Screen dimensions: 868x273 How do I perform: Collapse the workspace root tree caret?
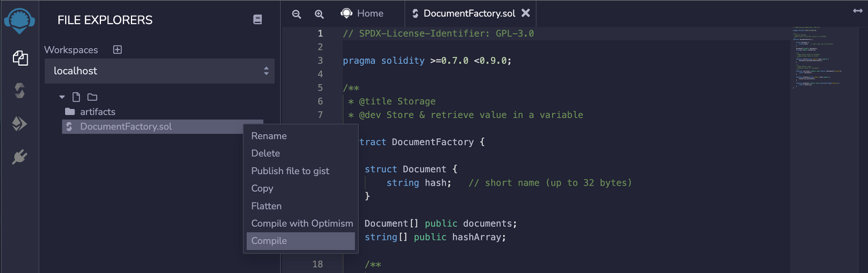click(62, 97)
